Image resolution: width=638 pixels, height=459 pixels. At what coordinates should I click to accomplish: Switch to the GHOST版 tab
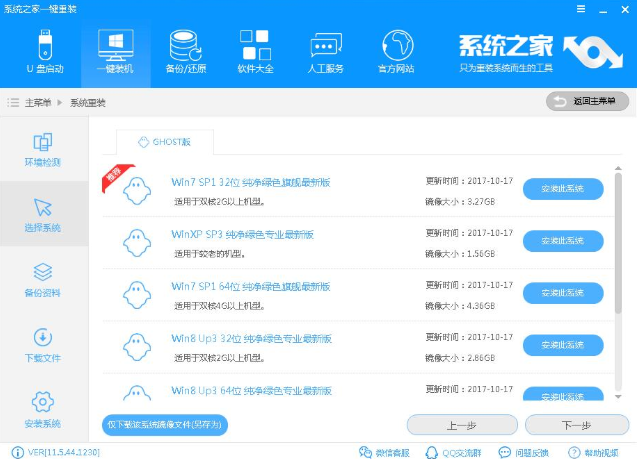[x=164, y=142]
